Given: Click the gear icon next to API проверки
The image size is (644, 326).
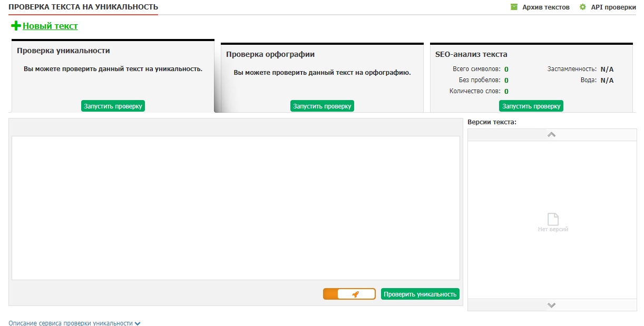Looking at the screenshot, I should [x=582, y=7].
